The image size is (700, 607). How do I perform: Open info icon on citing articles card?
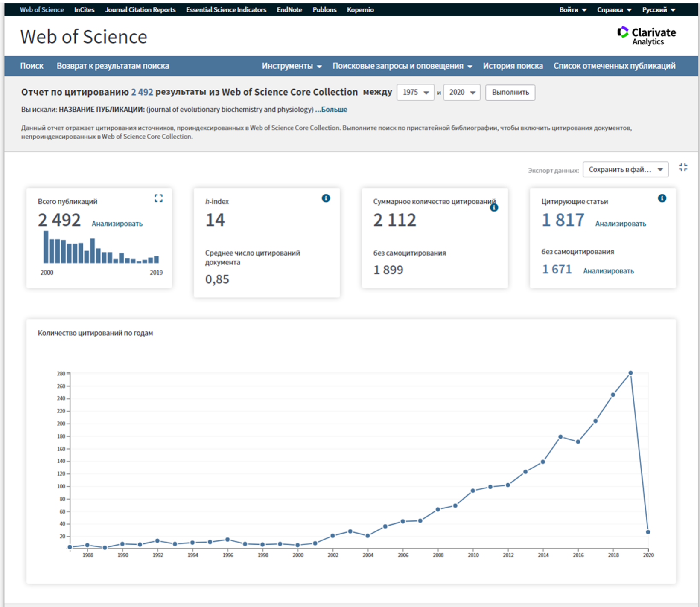click(x=662, y=198)
